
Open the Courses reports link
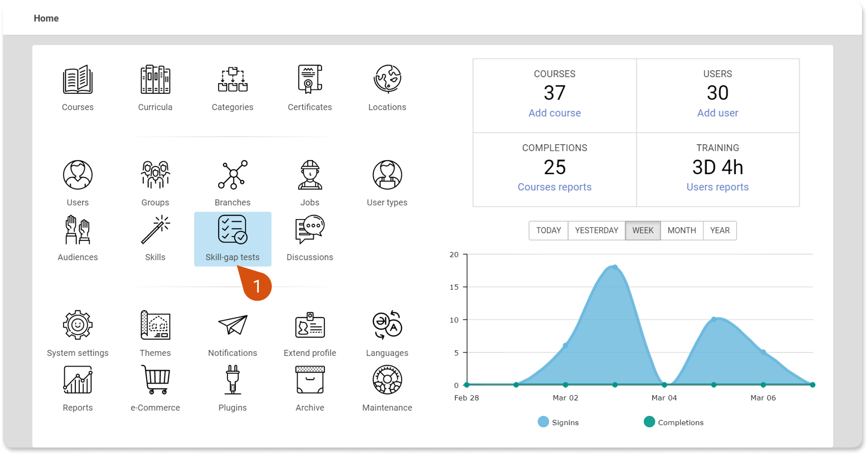click(555, 187)
